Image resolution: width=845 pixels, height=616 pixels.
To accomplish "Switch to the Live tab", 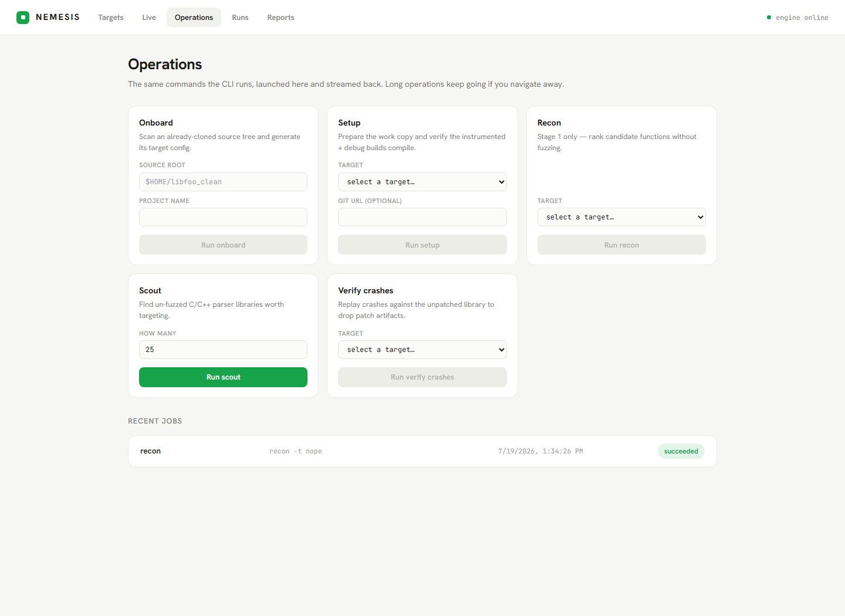I will point(149,18).
